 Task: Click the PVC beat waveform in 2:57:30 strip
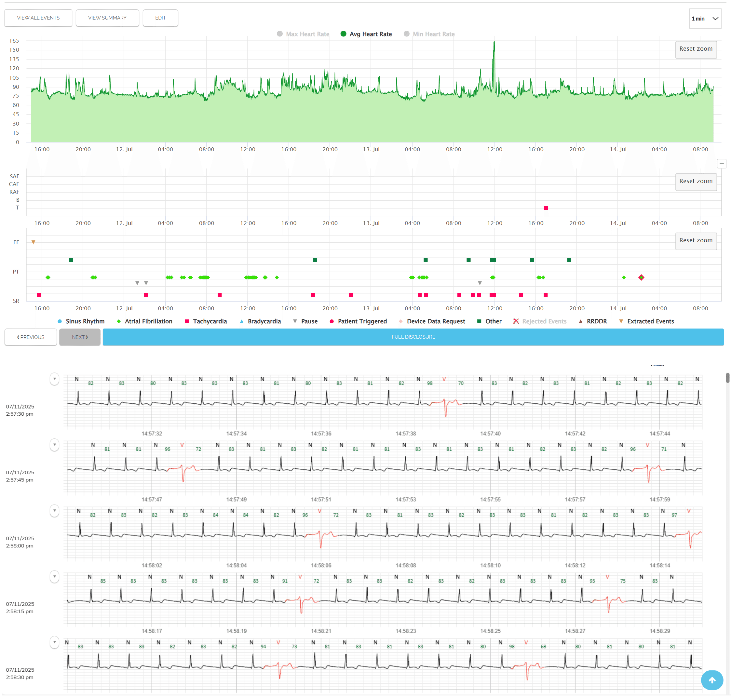pos(446,407)
